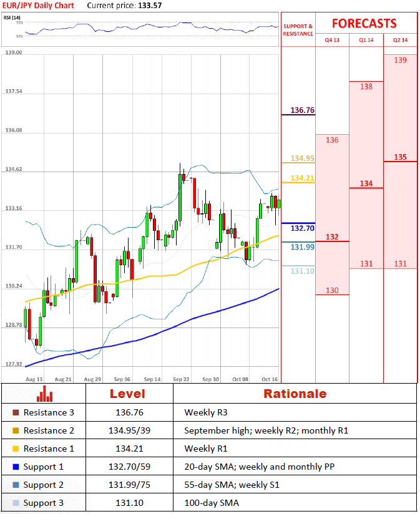The height and width of the screenshot is (514, 420).
Task: Click the 136.76 level marker beside the chart
Action: point(302,110)
